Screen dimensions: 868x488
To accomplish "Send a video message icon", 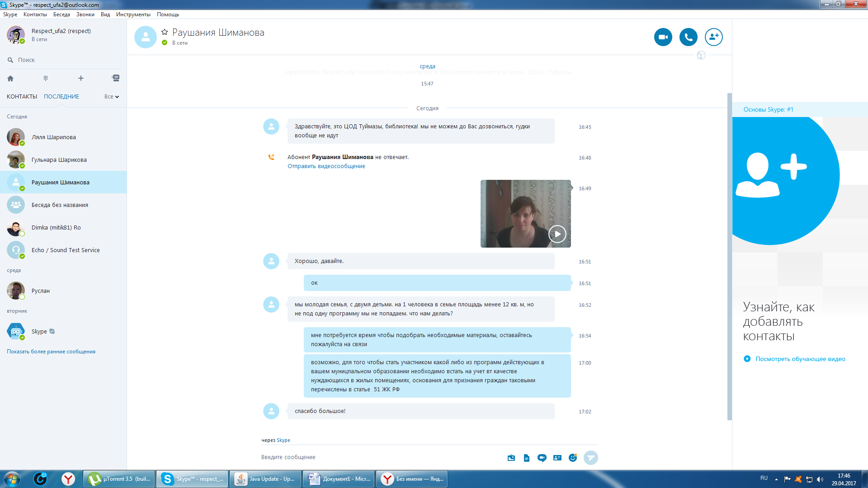I will pos(542,458).
